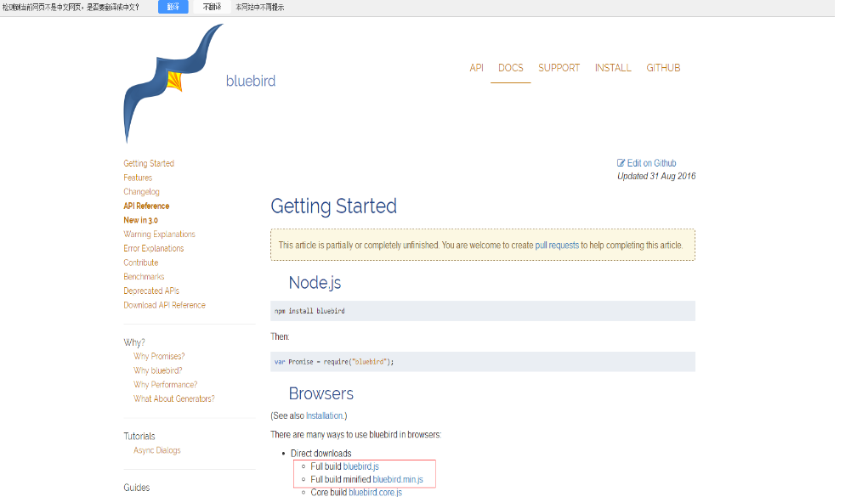
Task: Open Features in sidebar
Action: [138, 178]
